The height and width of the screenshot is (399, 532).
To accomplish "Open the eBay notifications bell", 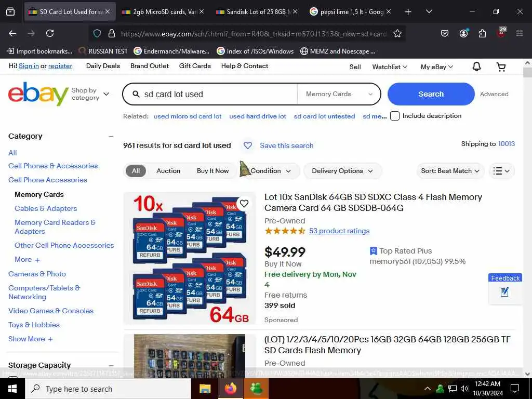I will [477, 66].
